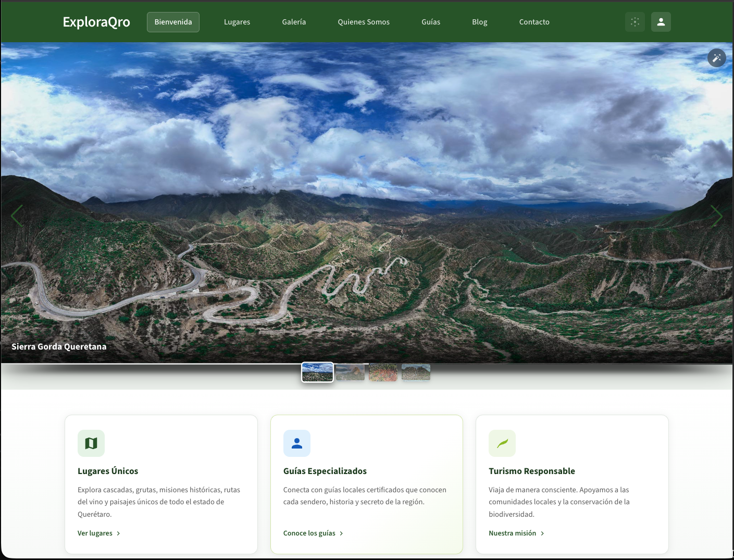Click the map icon on the Lugares Únicos card
This screenshot has height=560, width=734.
coord(91,443)
